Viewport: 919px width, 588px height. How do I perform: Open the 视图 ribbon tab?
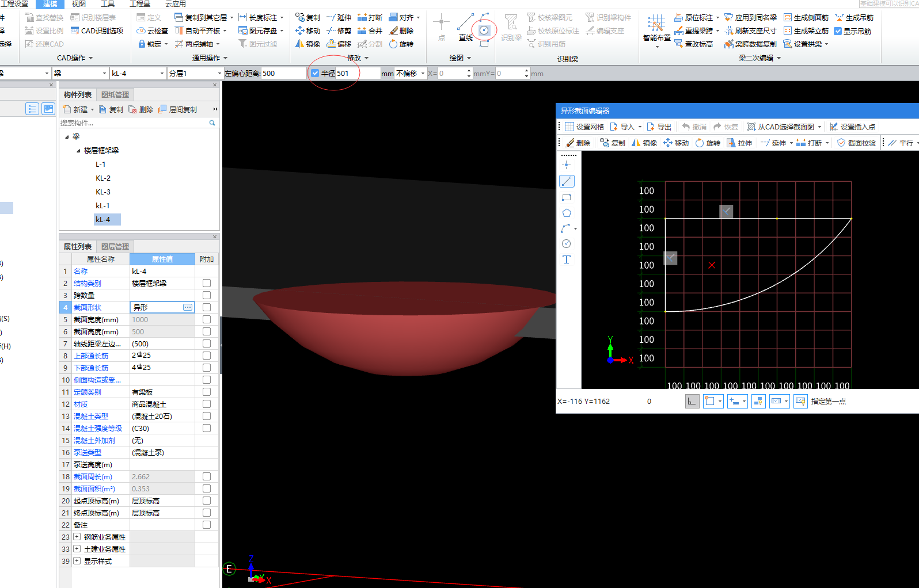(x=78, y=4)
